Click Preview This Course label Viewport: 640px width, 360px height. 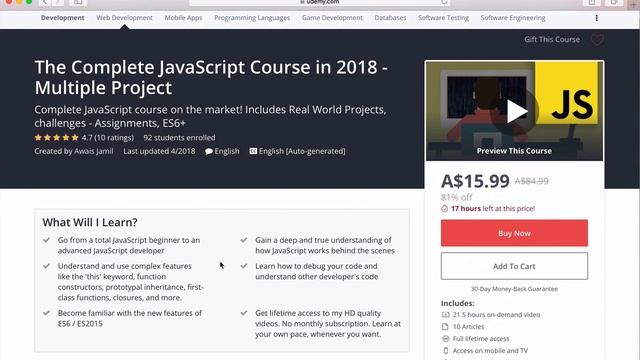(514, 151)
